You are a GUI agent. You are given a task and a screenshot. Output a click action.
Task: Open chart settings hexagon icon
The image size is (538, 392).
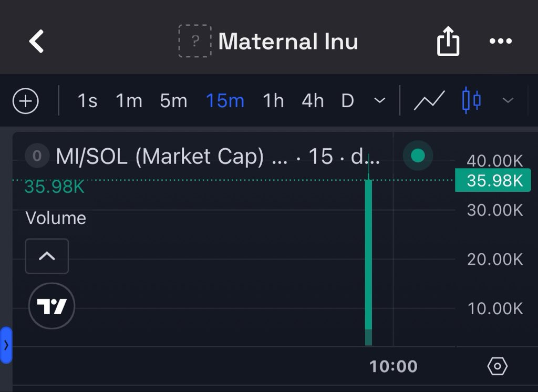tap(497, 366)
